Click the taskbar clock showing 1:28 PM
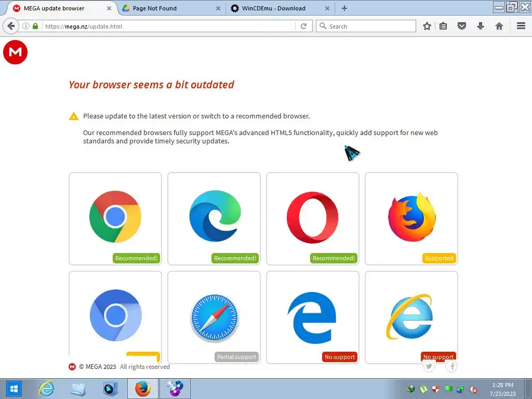This screenshot has height=399, width=532. pos(502,389)
